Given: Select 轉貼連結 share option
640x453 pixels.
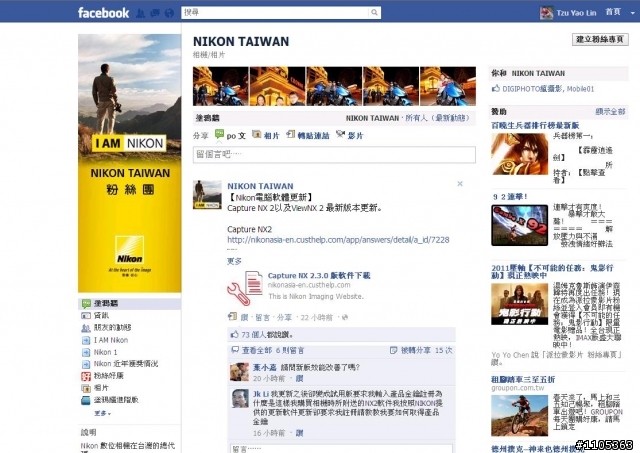Looking at the screenshot, I should pyautogui.click(x=308, y=135).
